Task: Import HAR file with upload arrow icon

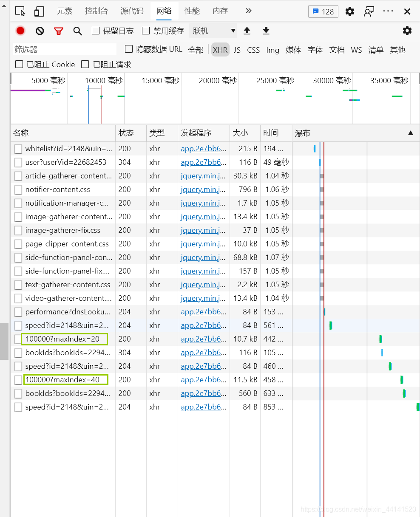Action: 247,31
